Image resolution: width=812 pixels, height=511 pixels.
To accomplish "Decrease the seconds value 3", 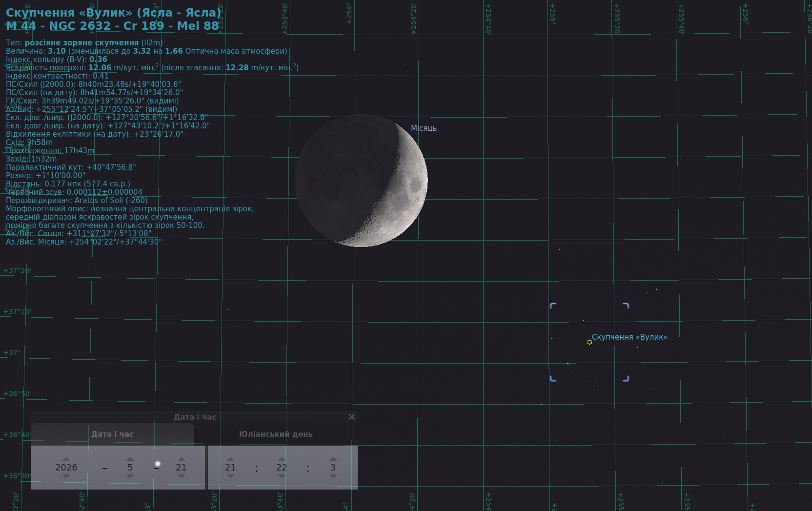I will [333, 476].
